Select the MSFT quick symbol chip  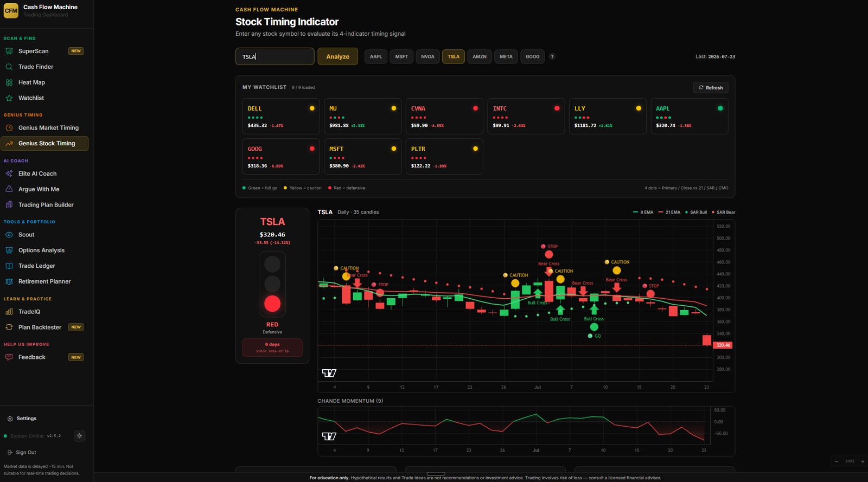[x=401, y=56]
